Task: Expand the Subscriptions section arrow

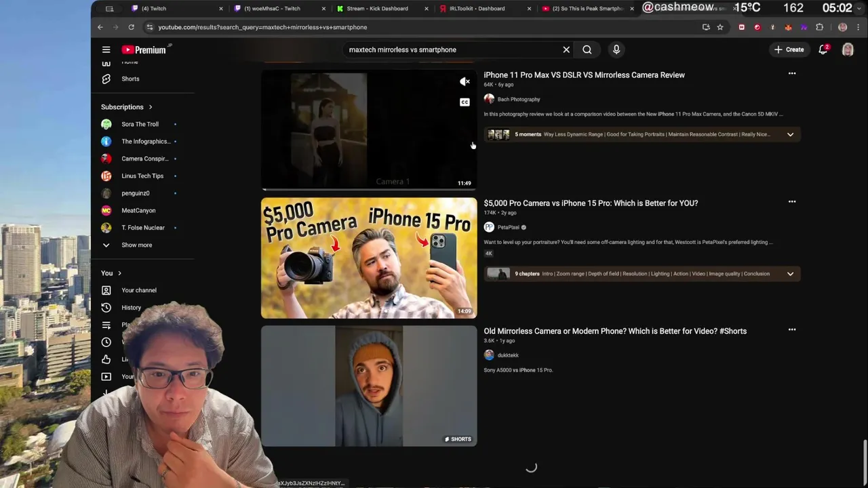Action: click(151, 107)
